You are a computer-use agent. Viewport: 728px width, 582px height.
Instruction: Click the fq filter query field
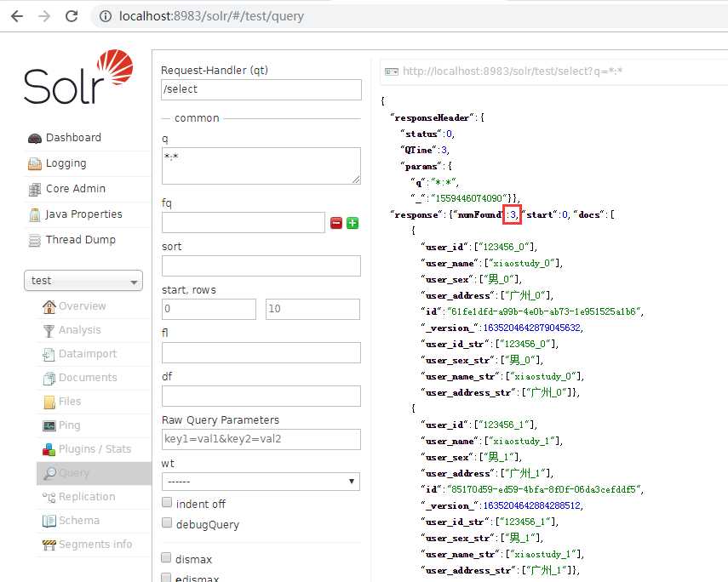[x=244, y=223]
